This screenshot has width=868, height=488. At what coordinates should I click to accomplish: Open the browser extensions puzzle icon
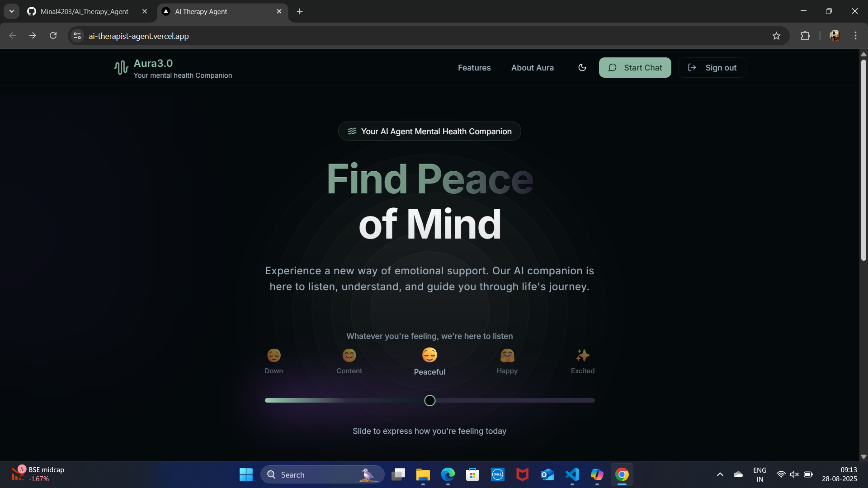pyautogui.click(x=805, y=36)
